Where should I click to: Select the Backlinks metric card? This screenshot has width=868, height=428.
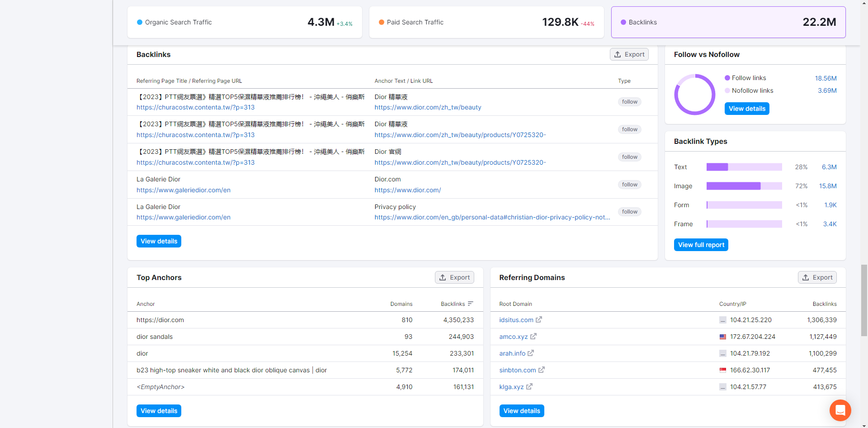coord(728,22)
